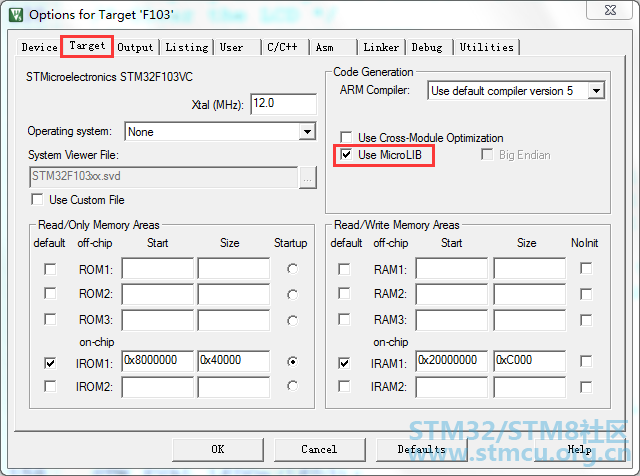Viewport: 640px width, 476px height.
Task: Open the Debug tab
Action: click(x=427, y=47)
